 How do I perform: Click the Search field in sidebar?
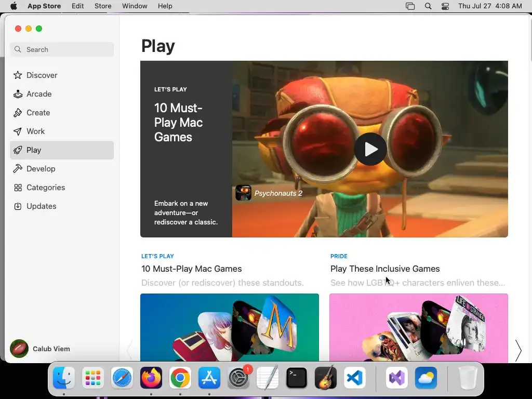click(62, 49)
